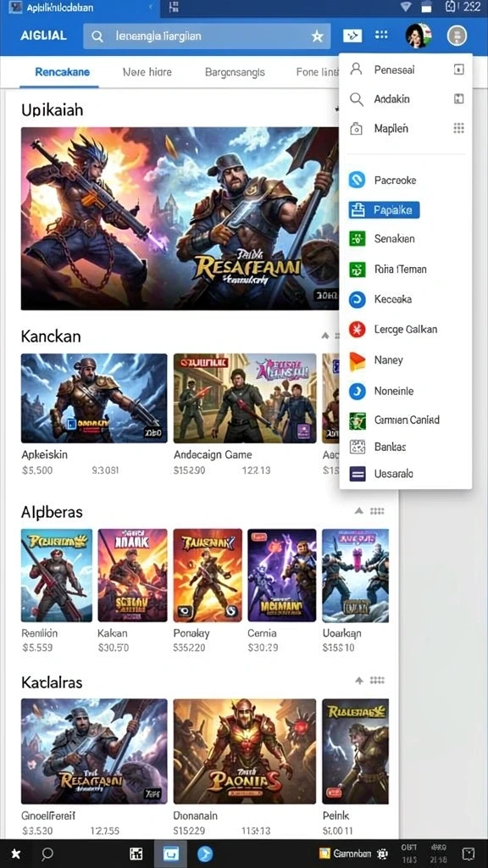Click the grey round account icon
Viewport: 488px width, 868px height.
tap(457, 36)
